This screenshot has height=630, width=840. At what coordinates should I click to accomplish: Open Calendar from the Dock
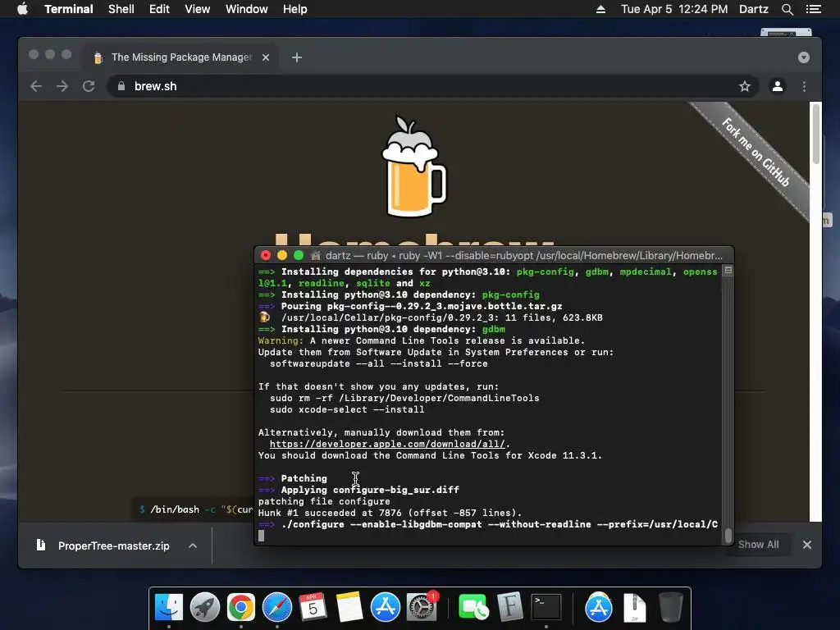pyautogui.click(x=313, y=608)
